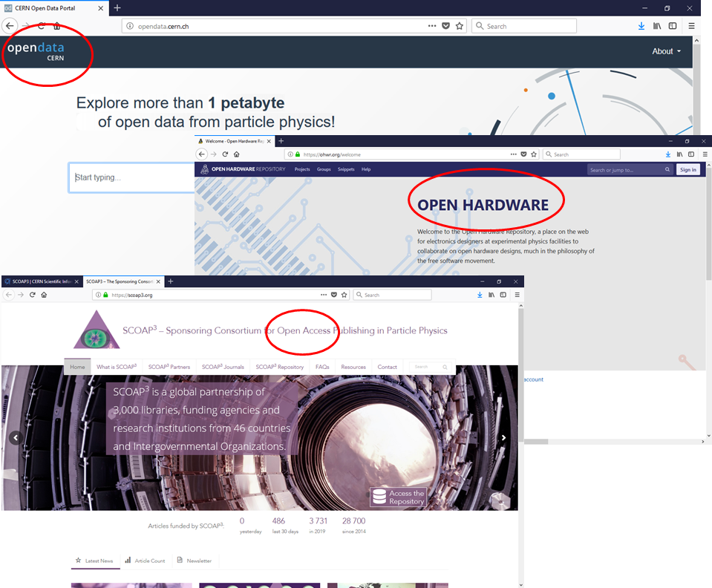Click home icon in Open Hardware window
The image size is (712, 588).
237,154
